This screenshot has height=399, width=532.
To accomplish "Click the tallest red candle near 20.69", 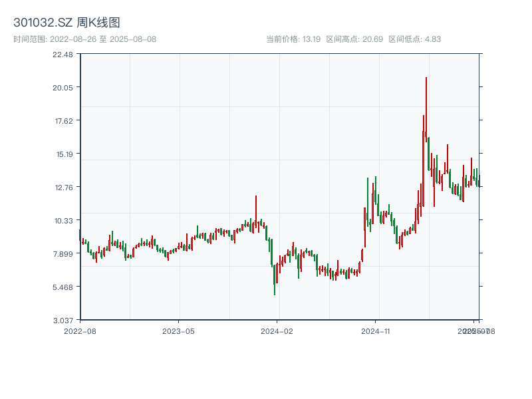I will (x=426, y=106).
